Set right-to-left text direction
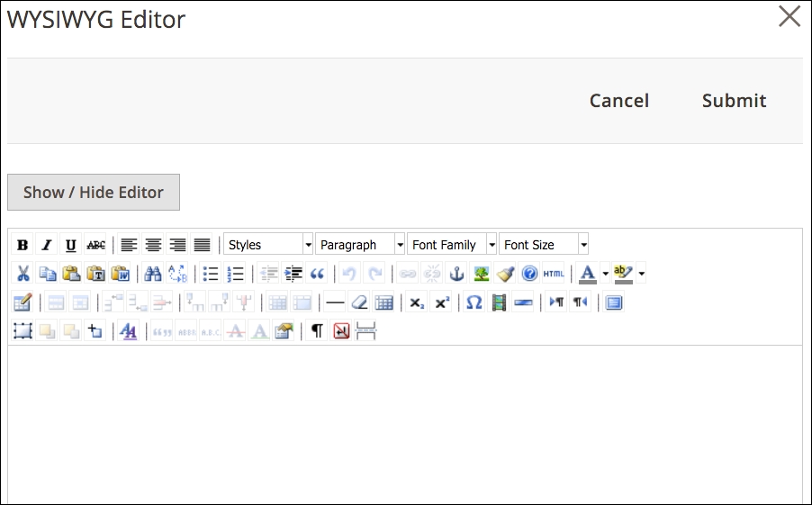Screen dimensions: 812x505 coord(581,302)
